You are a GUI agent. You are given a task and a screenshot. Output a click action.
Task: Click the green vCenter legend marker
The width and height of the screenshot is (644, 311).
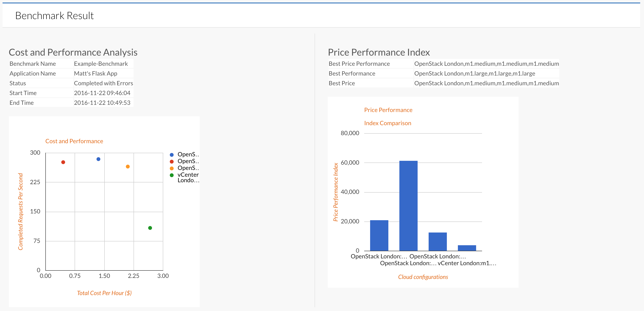pyautogui.click(x=171, y=175)
